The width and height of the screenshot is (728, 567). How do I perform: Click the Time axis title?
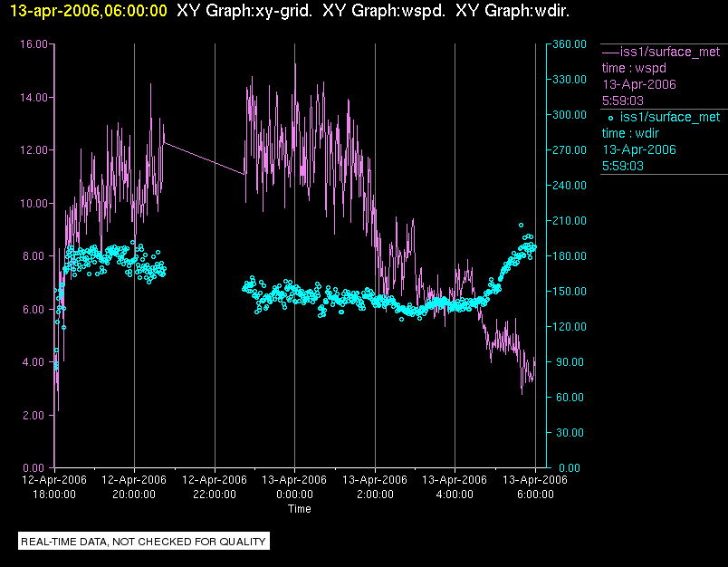pos(300,509)
